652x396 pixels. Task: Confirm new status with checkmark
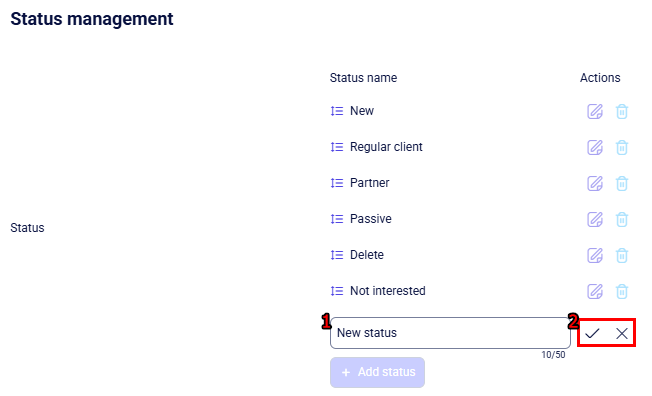tap(592, 333)
